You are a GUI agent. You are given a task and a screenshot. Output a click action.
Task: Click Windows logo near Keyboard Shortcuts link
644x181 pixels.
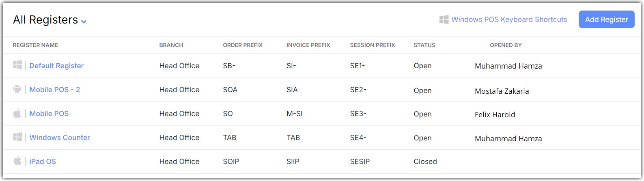tap(444, 19)
